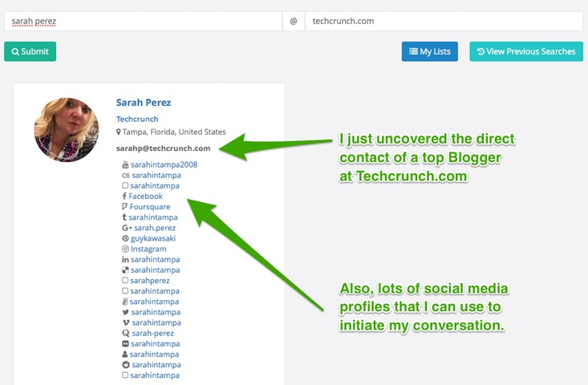View Previous Searches
The width and height of the screenshot is (588, 385).
[x=526, y=51]
